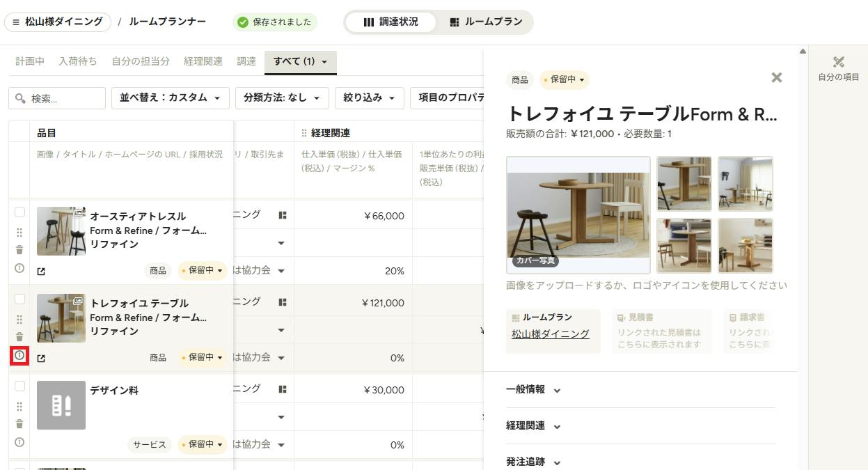The height and width of the screenshot is (470, 868).
Task: Tick the checkbox for the デザイン料 row
Action: tap(19, 386)
